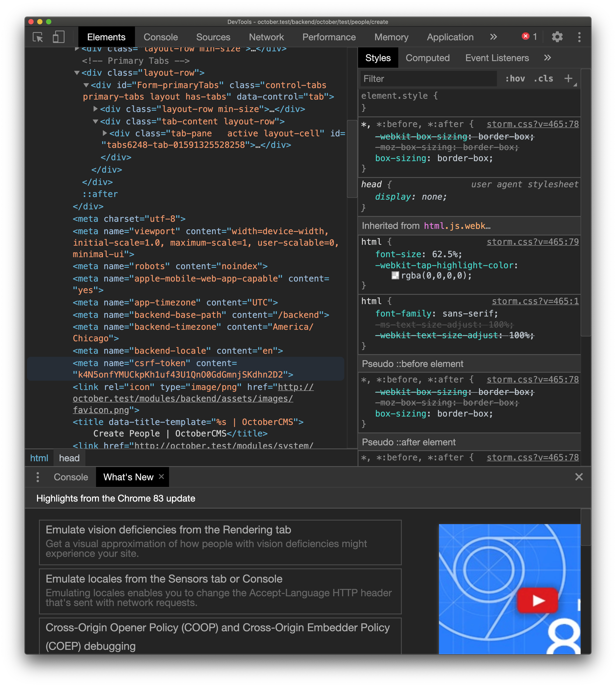The image size is (616, 687).
Task: Activate the inspect element picker icon
Action: pos(38,37)
